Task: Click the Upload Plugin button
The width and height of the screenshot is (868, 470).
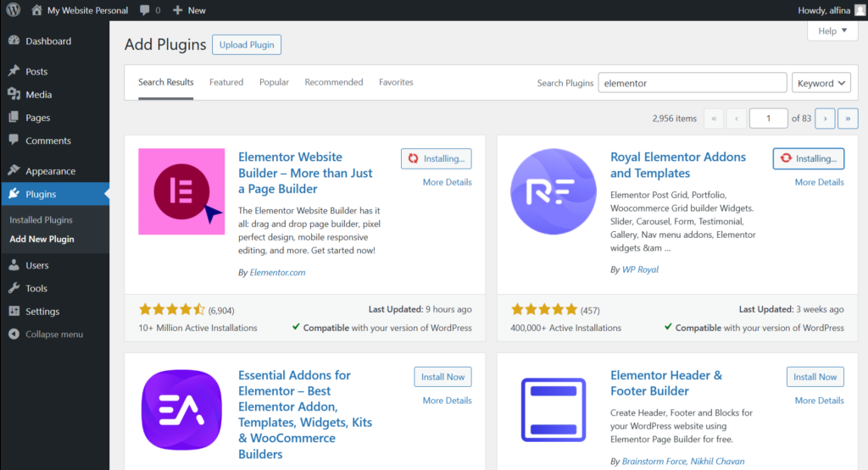Action: pos(246,45)
